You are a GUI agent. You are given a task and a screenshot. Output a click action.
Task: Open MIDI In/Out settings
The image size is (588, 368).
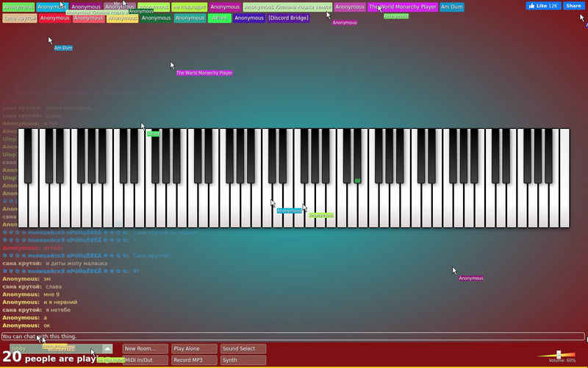click(x=145, y=360)
